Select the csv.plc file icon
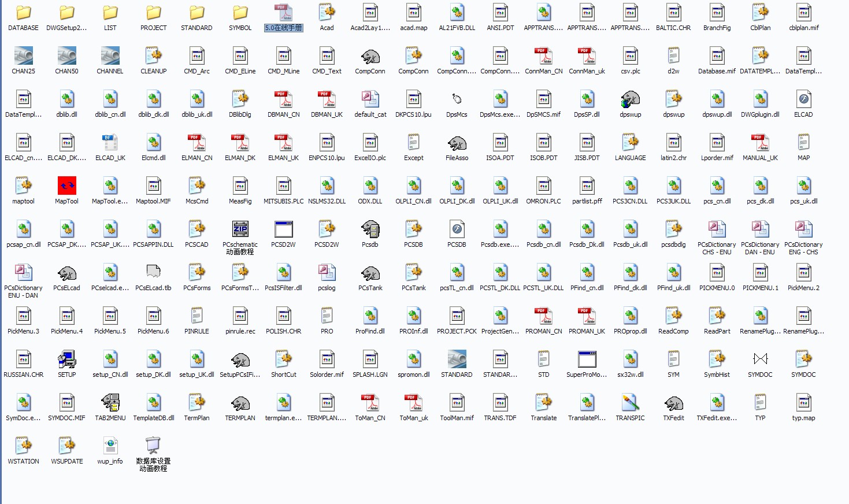 pyautogui.click(x=631, y=55)
